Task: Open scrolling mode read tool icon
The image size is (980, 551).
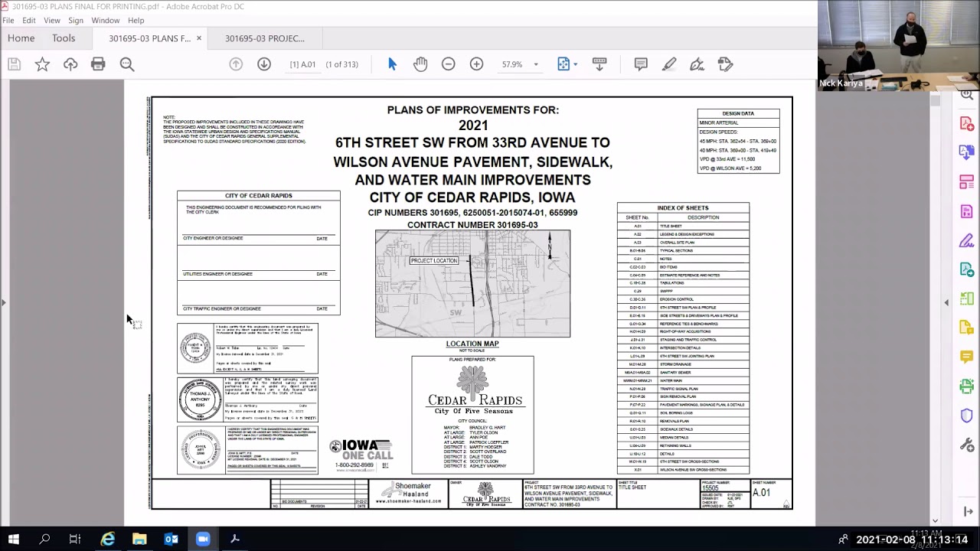Action: [x=599, y=64]
